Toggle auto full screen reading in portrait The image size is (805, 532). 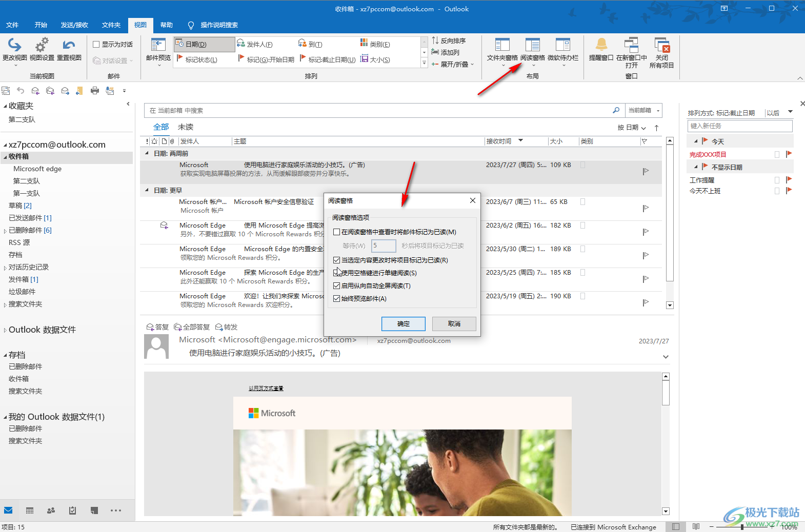coord(336,286)
